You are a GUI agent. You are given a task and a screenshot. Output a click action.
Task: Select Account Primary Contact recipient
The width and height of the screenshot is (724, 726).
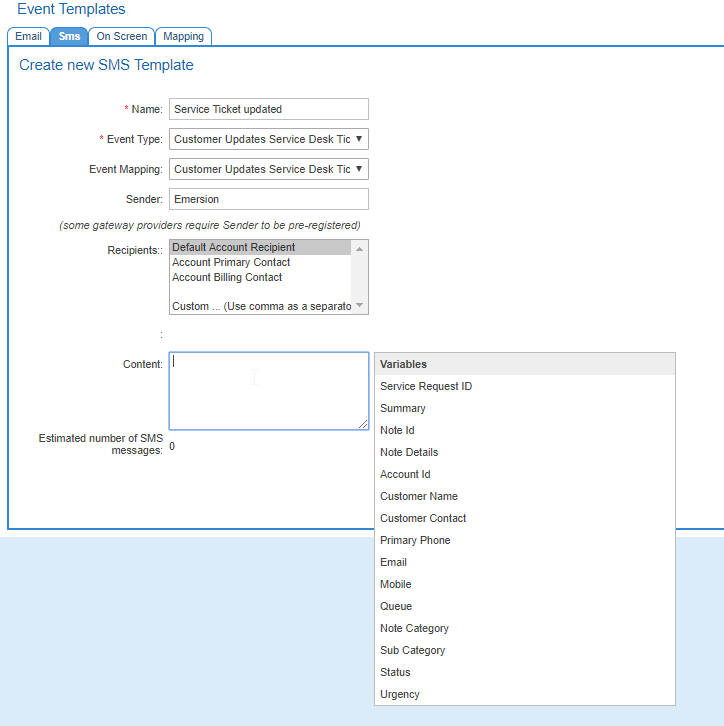(x=231, y=262)
